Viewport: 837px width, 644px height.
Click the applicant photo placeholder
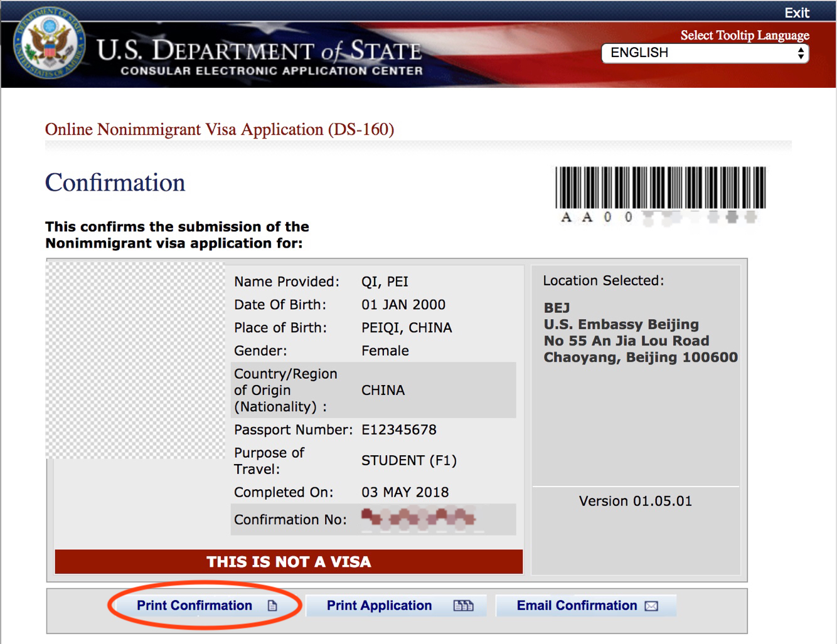coord(136,361)
